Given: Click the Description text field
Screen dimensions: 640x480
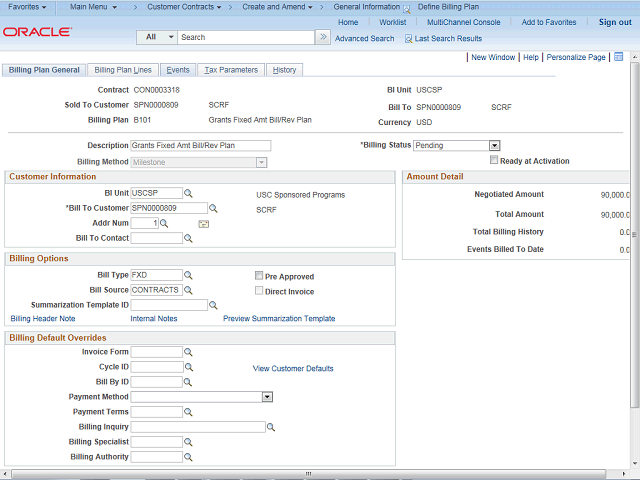Looking at the screenshot, I should (x=200, y=146).
